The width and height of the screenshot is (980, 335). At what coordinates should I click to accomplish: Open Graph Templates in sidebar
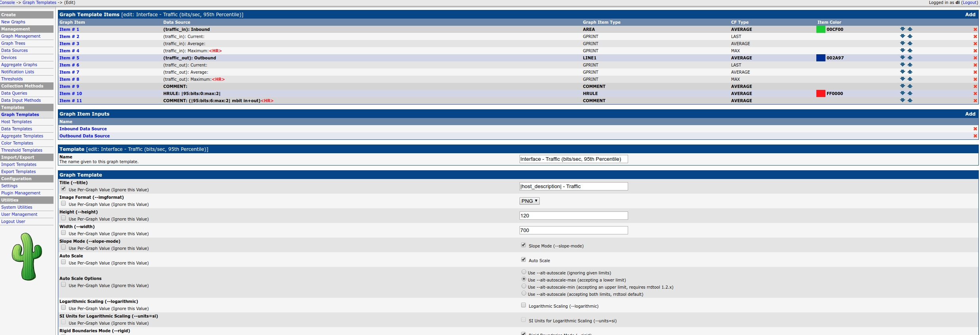[20, 114]
